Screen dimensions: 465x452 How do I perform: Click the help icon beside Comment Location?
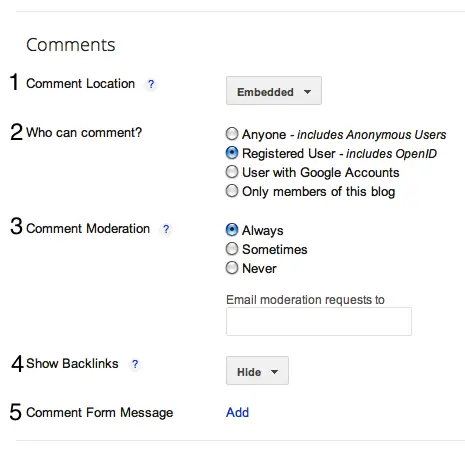(151, 84)
